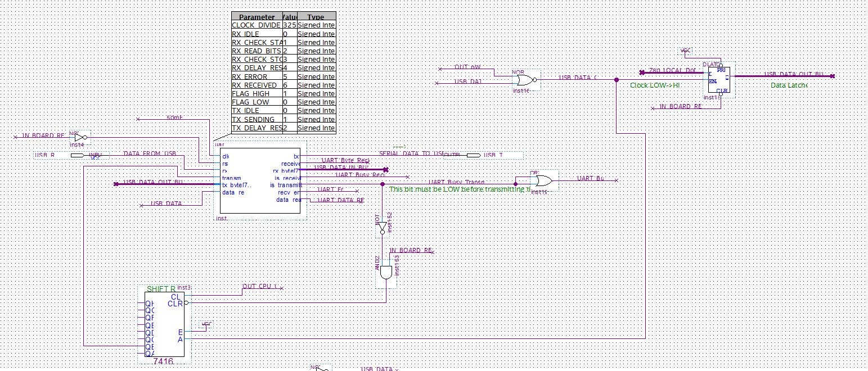Click the is_transmit port on UART block
Viewport: 868px width, 371px height.
click(286, 185)
